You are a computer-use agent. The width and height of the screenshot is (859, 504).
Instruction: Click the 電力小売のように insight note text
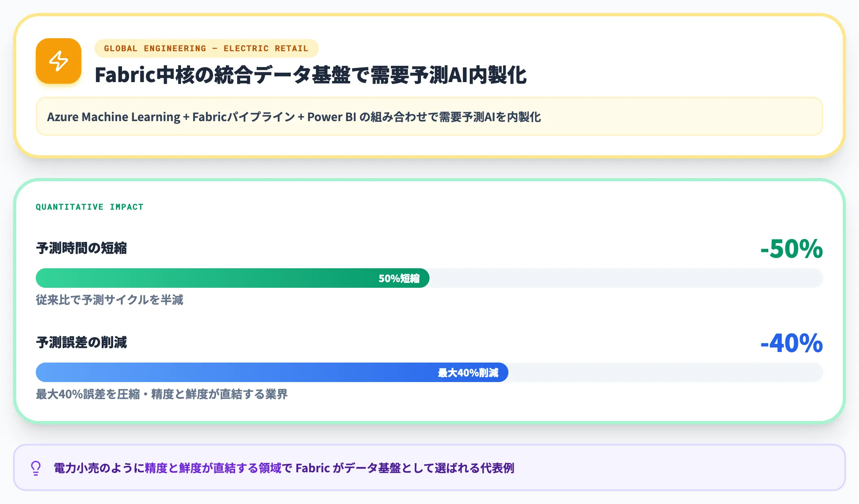(x=284, y=468)
